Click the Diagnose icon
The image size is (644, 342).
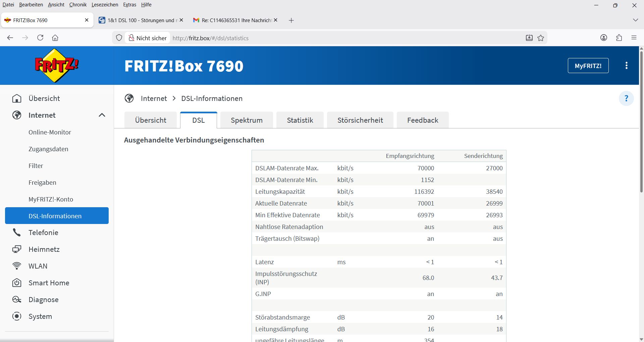click(x=17, y=299)
